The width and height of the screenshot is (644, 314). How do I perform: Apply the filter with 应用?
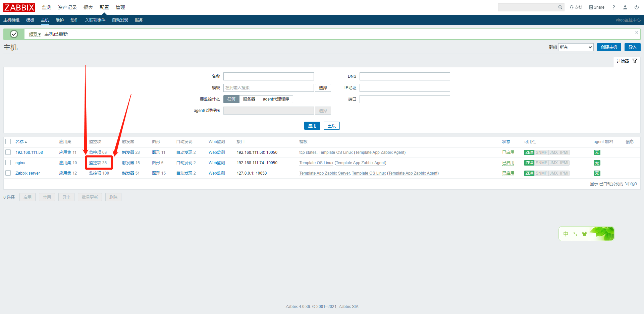(x=312, y=126)
